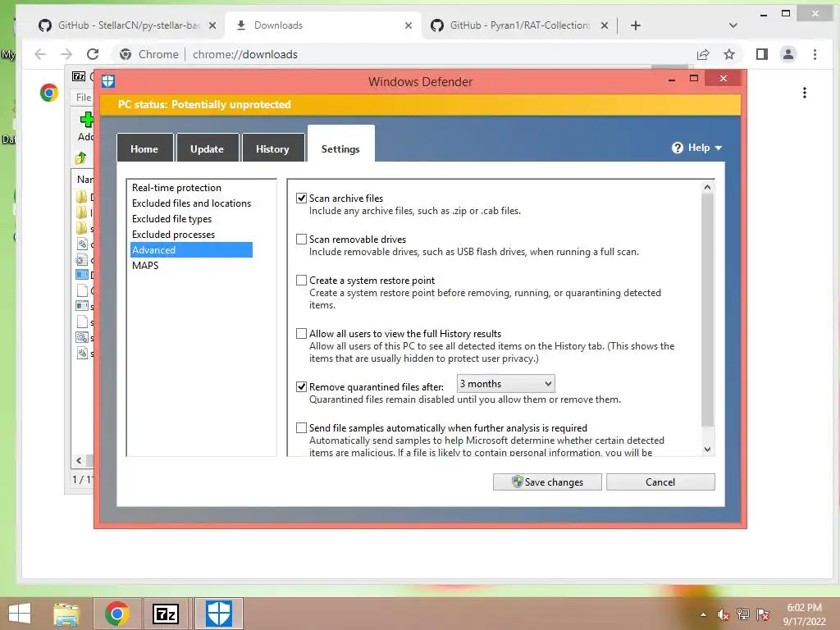Uncheck Scan archive files

pos(302,199)
